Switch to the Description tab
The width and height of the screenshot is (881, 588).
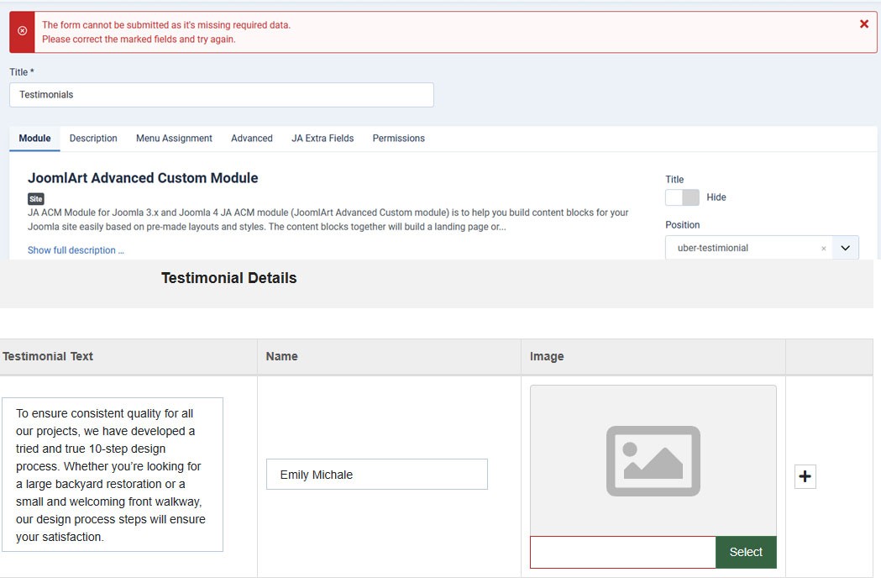(93, 139)
